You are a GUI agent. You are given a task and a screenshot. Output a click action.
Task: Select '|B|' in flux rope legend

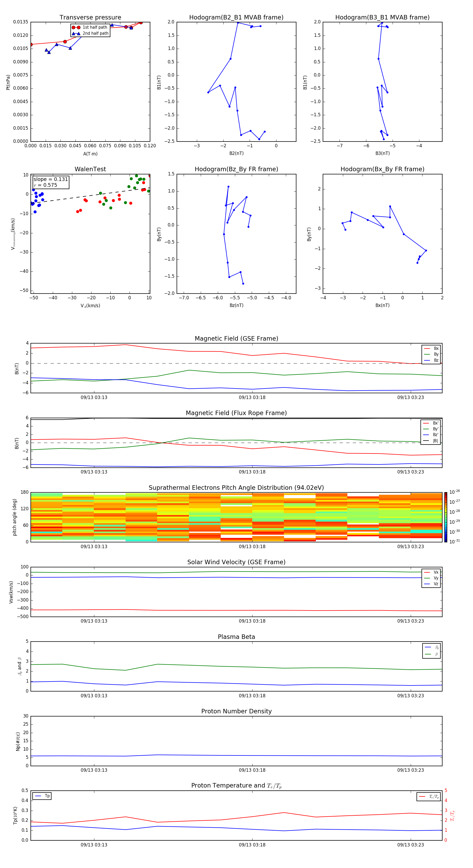pos(431,441)
